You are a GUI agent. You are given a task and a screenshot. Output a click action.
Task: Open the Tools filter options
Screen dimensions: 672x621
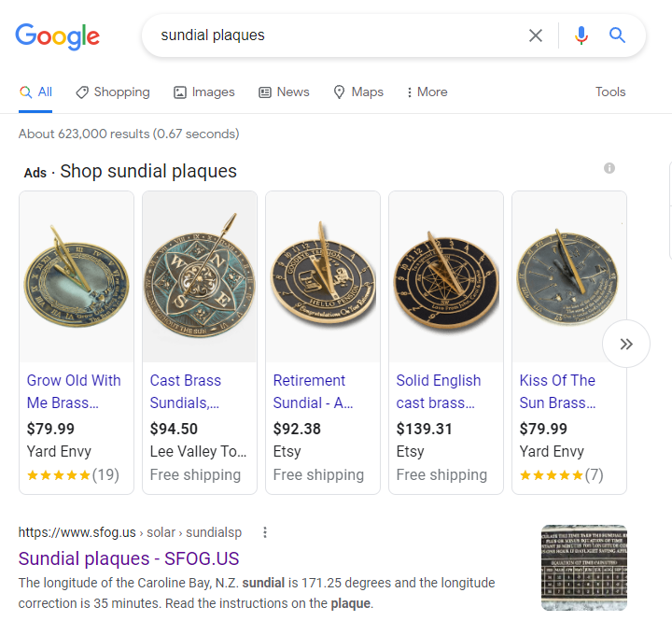click(x=610, y=92)
